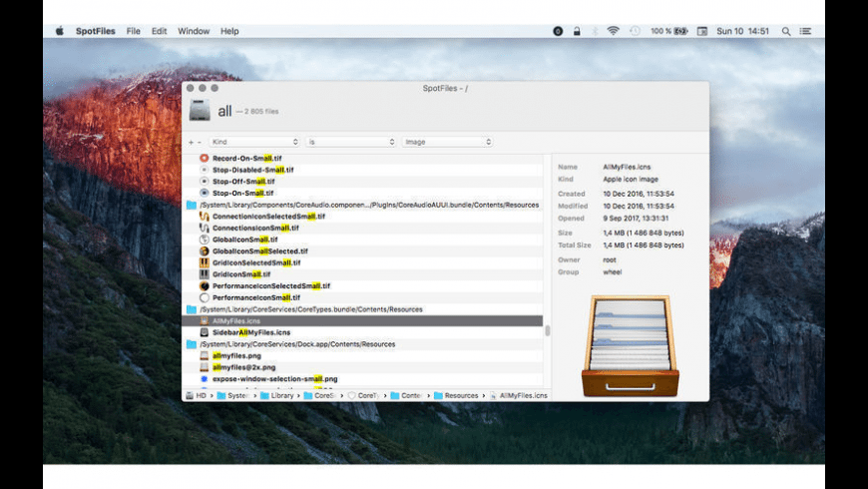Open the Edit menu

click(x=160, y=31)
